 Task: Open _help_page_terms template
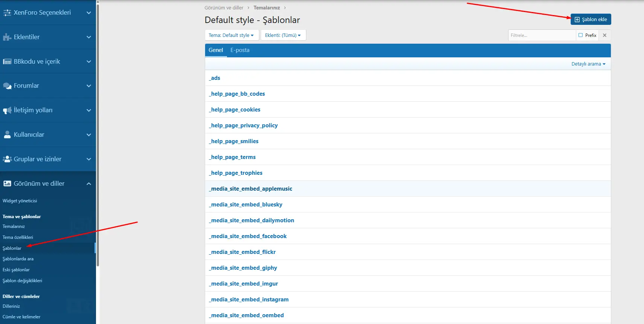click(232, 157)
